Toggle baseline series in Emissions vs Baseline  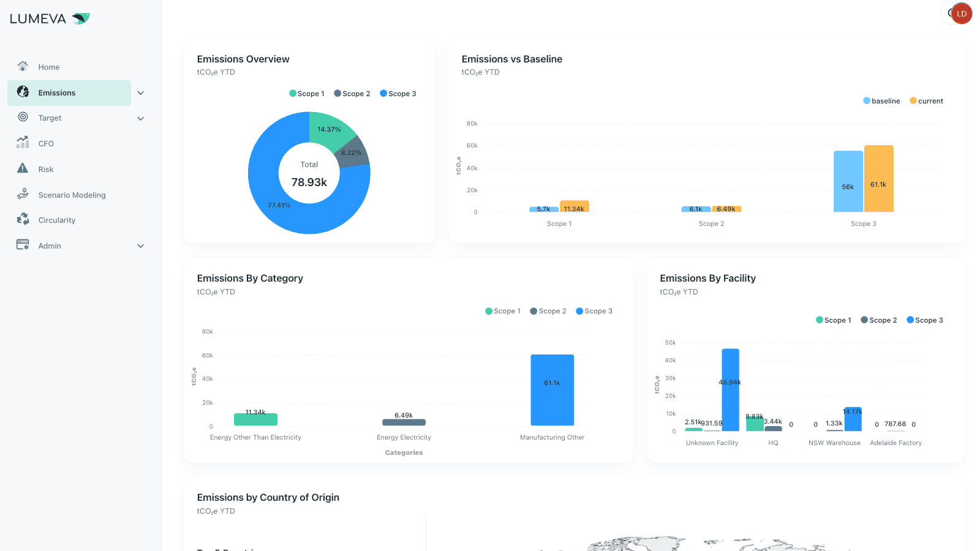coord(881,101)
